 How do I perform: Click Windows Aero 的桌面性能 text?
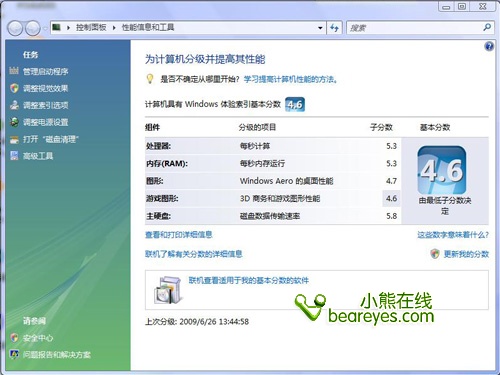coord(286,181)
